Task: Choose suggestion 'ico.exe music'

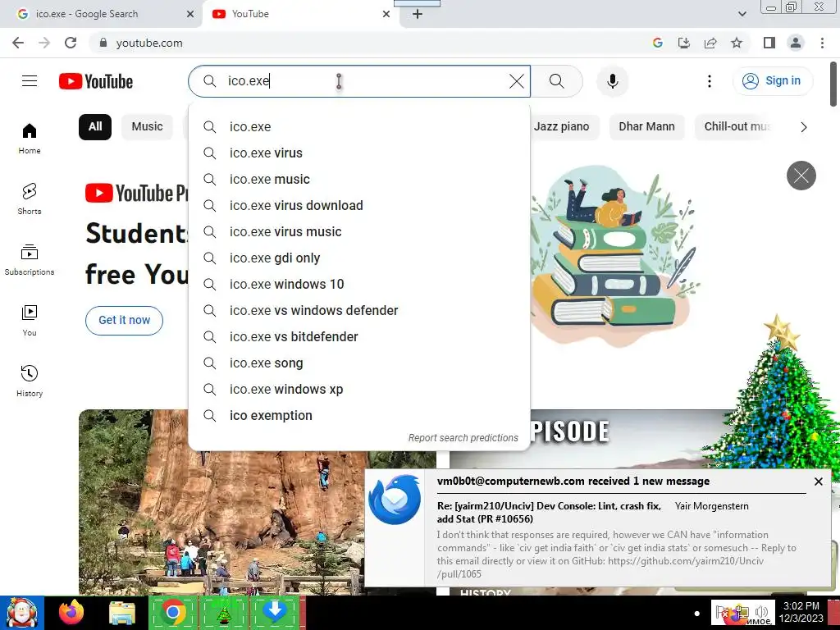Action: (359, 180)
